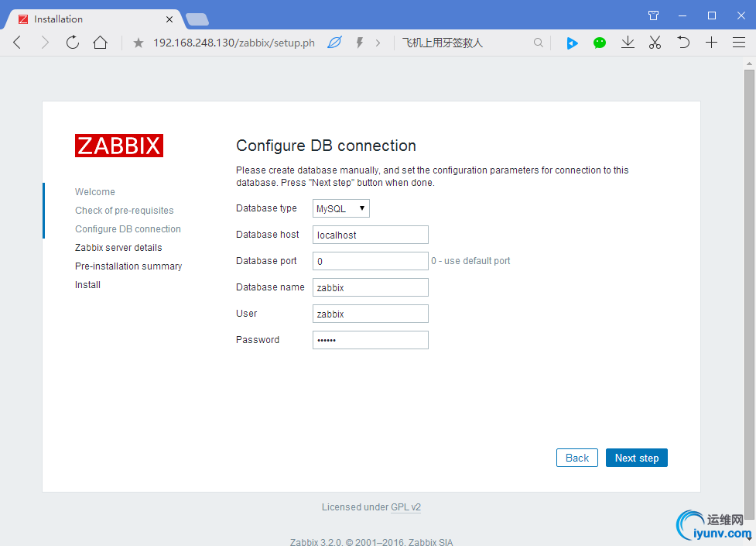Screen dimensions: 756x546
Task: Click the Database type label
Action: pyautogui.click(x=266, y=208)
